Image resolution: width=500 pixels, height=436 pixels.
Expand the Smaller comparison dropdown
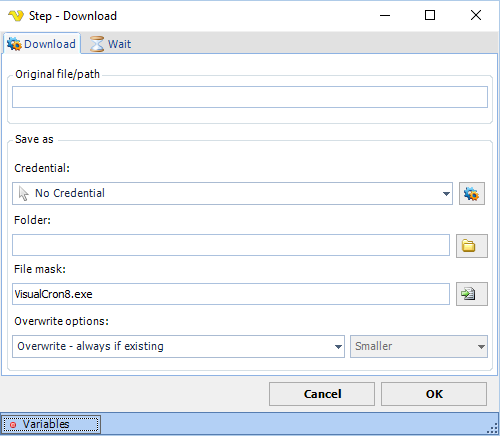(419, 347)
